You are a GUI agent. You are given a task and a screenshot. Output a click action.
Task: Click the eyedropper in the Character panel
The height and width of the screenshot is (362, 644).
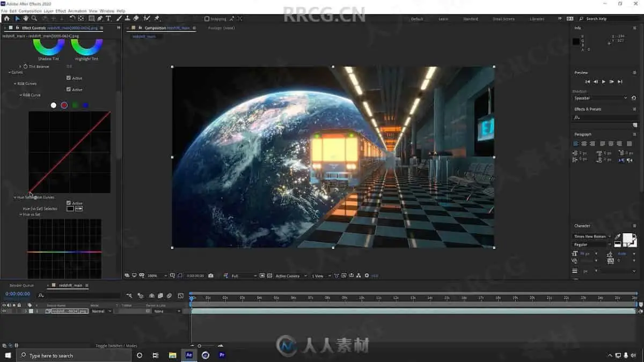[618, 237]
